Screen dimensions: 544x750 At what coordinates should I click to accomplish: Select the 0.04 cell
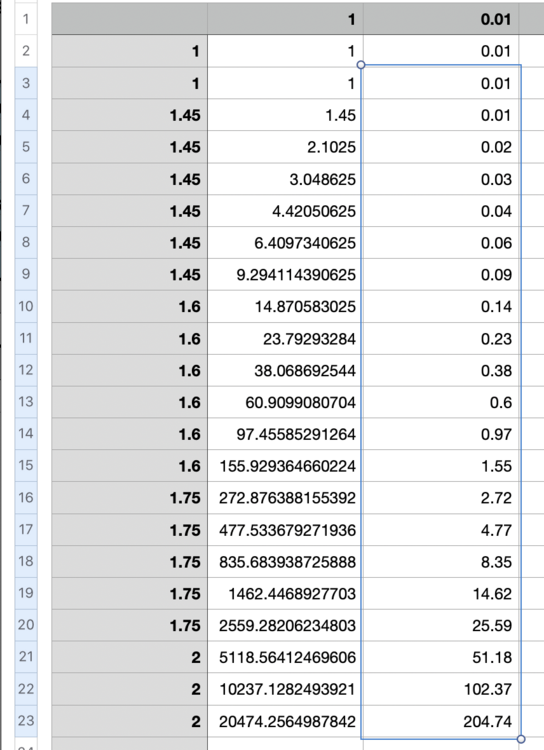point(441,211)
